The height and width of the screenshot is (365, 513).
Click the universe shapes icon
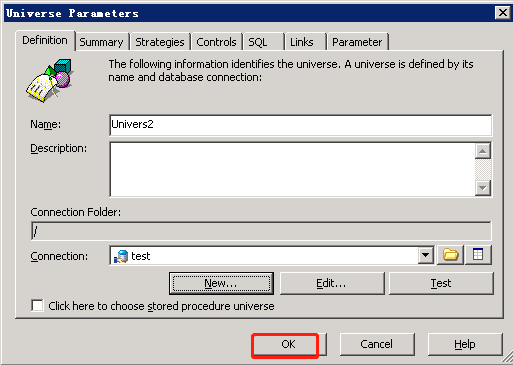click(49, 80)
